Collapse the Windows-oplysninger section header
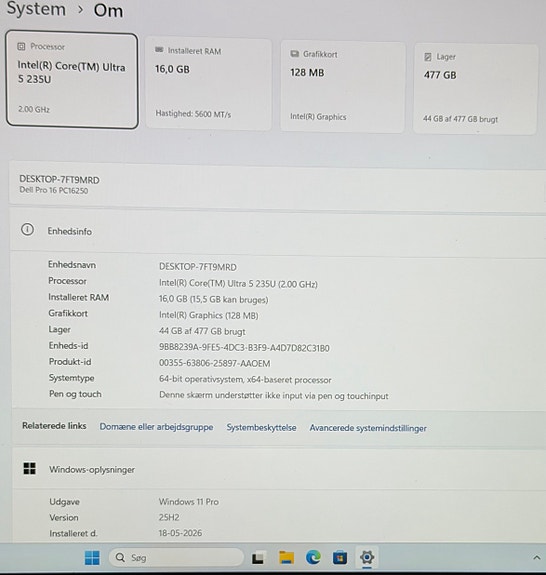 [279, 470]
